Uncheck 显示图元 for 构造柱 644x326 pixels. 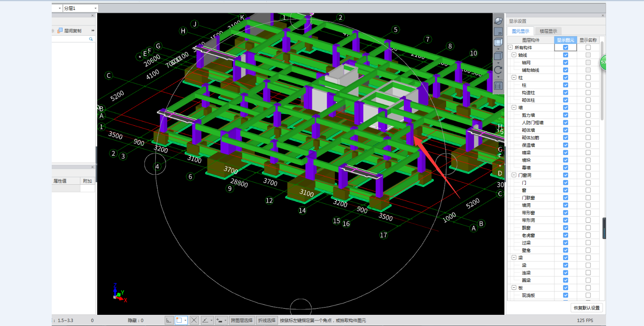(566, 93)
